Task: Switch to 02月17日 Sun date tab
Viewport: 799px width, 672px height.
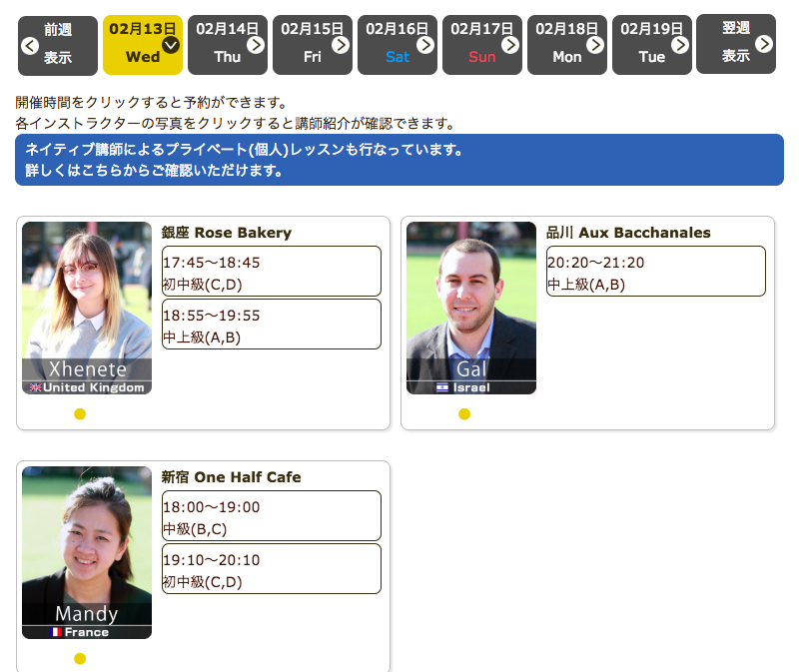Action: 481,45
